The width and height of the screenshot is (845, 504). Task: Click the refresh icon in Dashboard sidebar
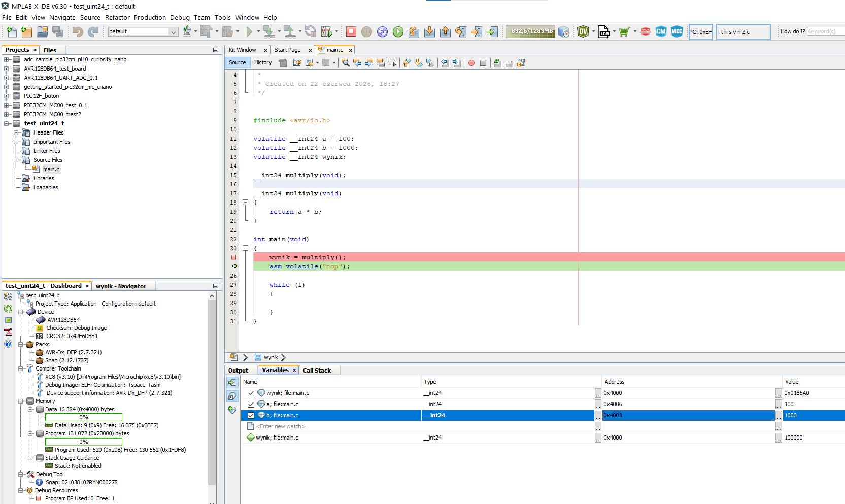tap(8, 308)
